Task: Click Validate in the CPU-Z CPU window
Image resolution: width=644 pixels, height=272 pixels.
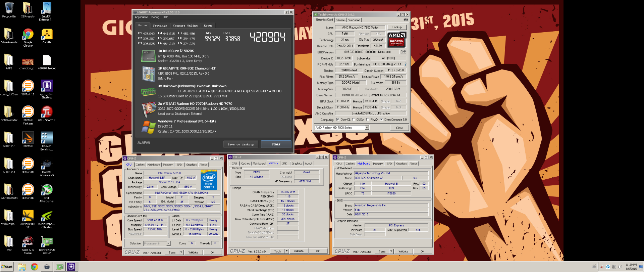Action: pyautogui.click(x=193, y=252)
